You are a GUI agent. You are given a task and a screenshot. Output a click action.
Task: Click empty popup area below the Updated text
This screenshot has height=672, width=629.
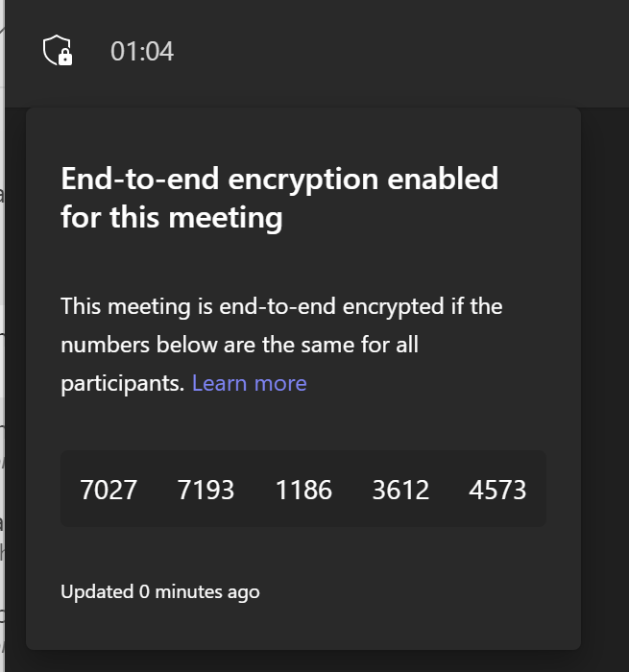303,626
